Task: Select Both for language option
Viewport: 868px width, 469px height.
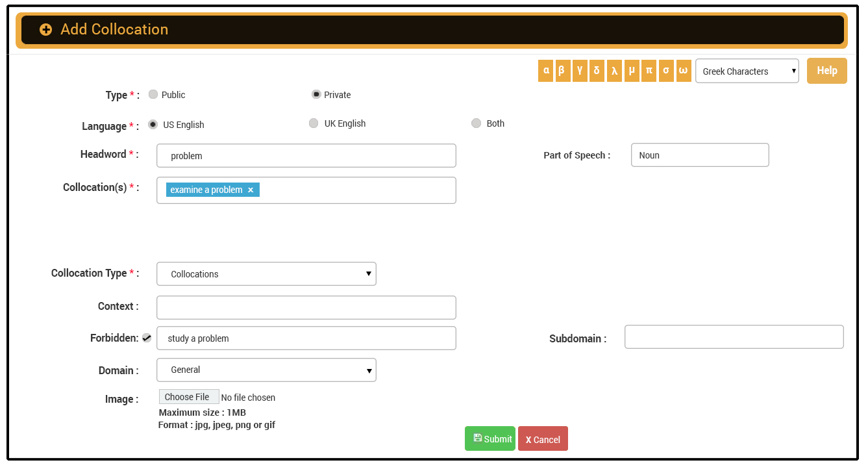Action: 476,123
